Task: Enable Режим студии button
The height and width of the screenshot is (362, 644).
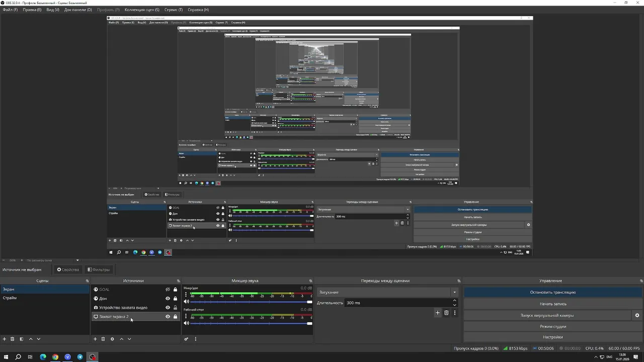Action: click(553, 327)
